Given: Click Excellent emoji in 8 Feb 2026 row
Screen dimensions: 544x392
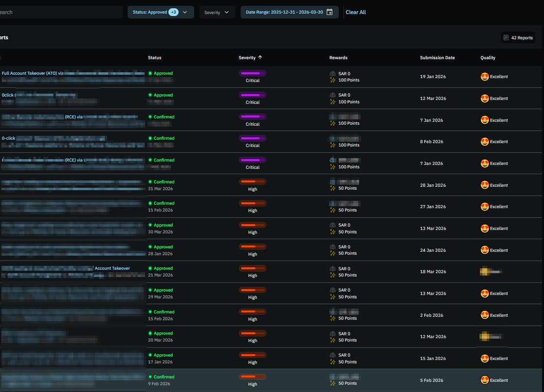Looking at the screenshot, I should tap(485, 142).
